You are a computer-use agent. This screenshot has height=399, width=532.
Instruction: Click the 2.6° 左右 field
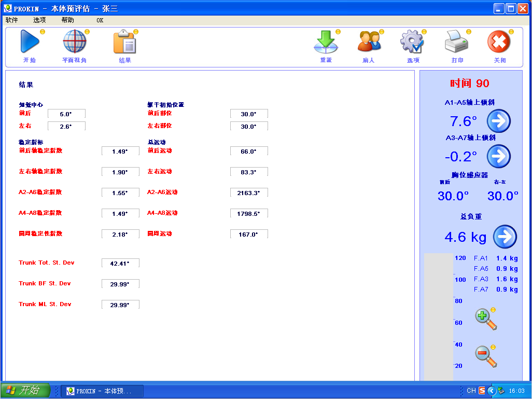(x=66, y=126)
